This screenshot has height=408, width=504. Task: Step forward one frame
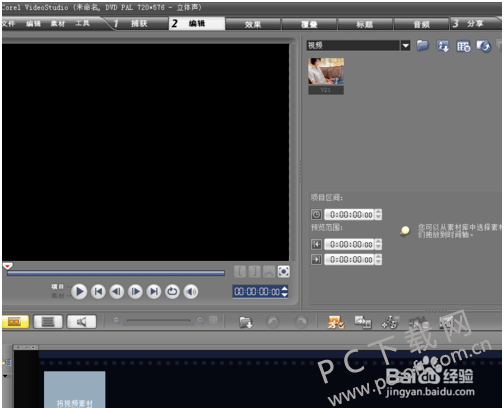[x=135, y=292]
